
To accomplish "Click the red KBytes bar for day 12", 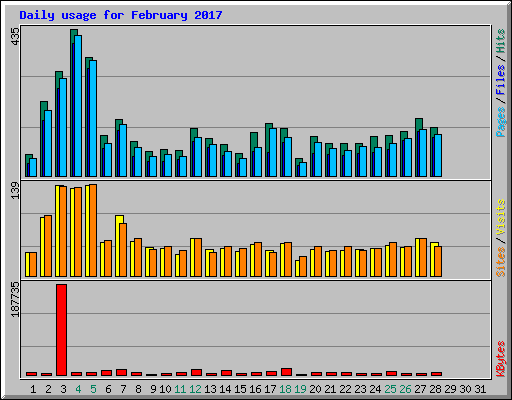I will coord(196,372).
